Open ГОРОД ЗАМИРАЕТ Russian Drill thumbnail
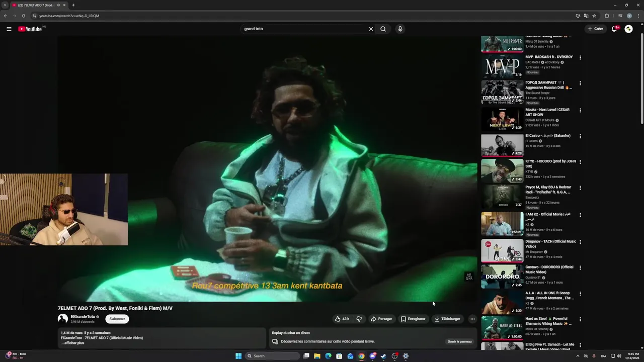 502,92
